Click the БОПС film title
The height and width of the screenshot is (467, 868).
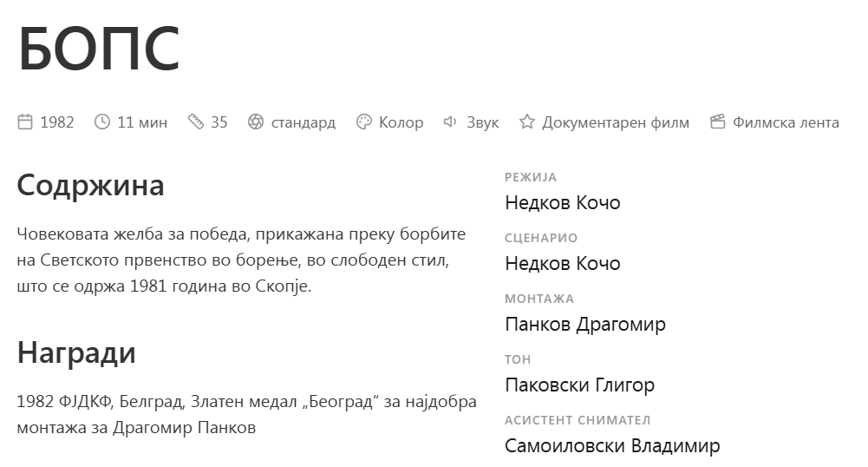99,49
